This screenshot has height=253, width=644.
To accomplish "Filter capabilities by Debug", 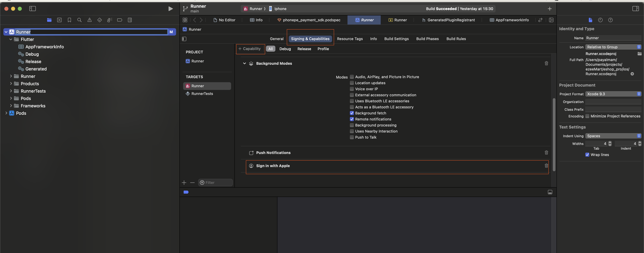I will [285, 49].
